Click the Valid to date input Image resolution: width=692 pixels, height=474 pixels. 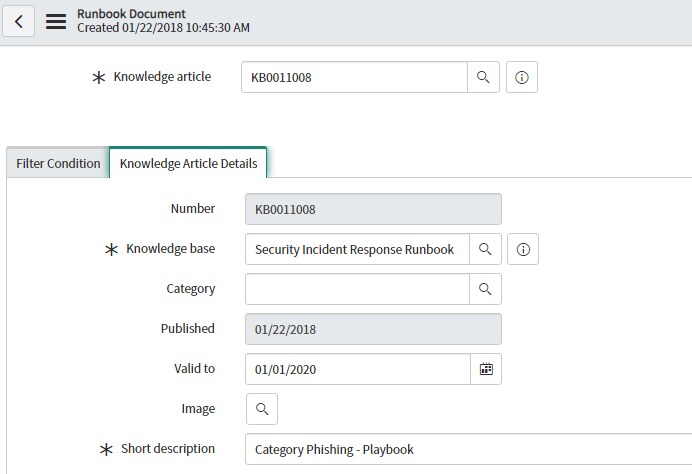click(x=358, y=369)
